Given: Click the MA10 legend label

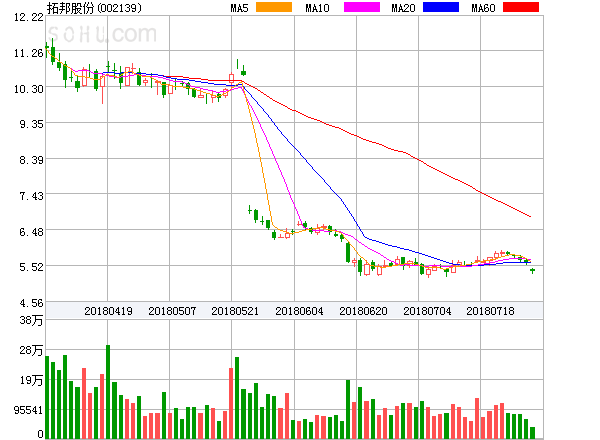Looking at the screenshot, I should (x=317, y=8).
